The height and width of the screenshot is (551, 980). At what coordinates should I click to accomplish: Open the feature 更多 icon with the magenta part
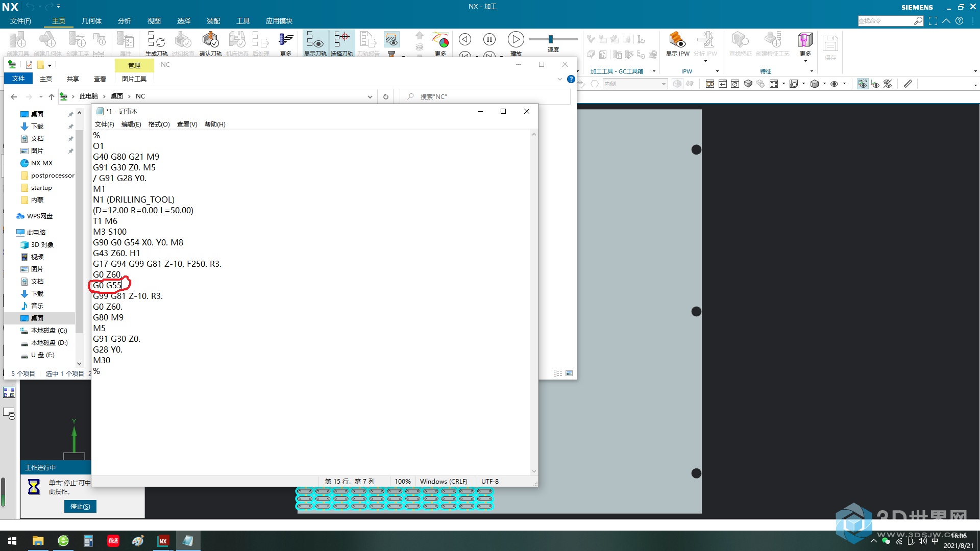coord(805,40)
